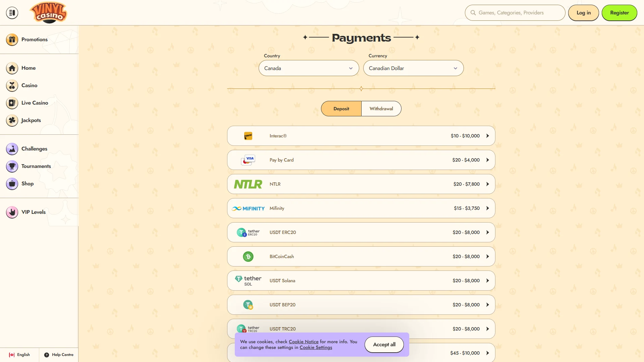The height and width of the screenshot is (362, 644).
Task: Click the Register button
Action: pyautogui.click(x=620, y=13)
